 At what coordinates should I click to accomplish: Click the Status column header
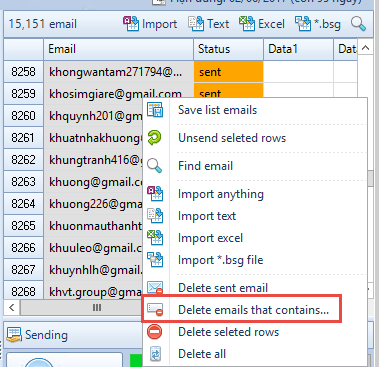pos(228,49)
